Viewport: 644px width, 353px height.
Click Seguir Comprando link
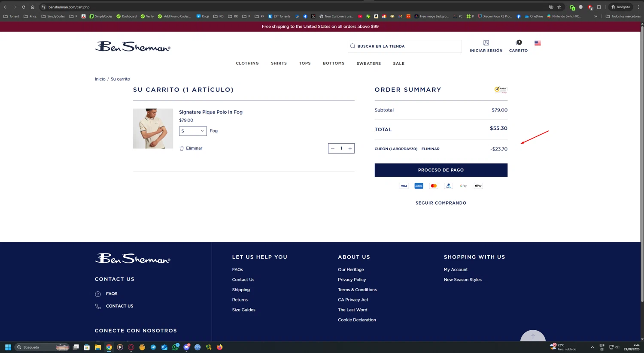click(441, 203)
